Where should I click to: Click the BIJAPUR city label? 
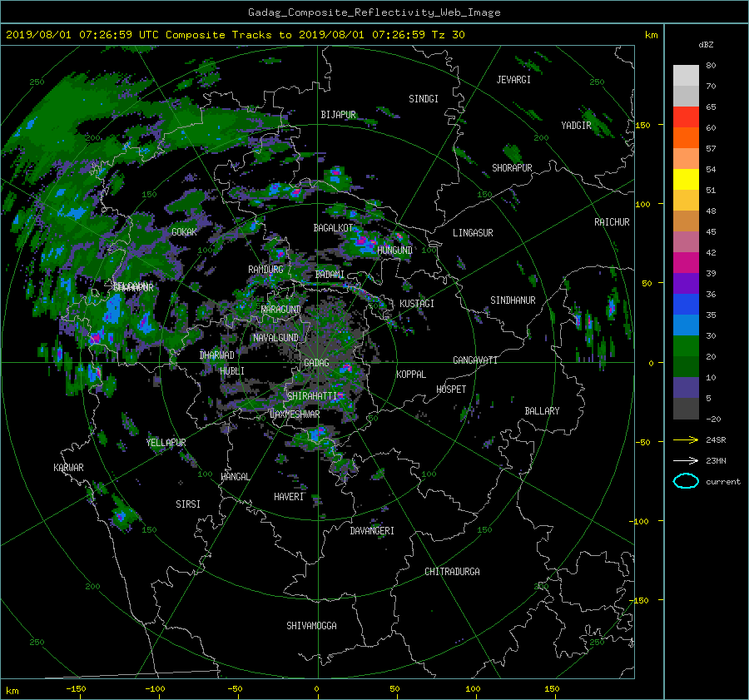click(338, 115)
